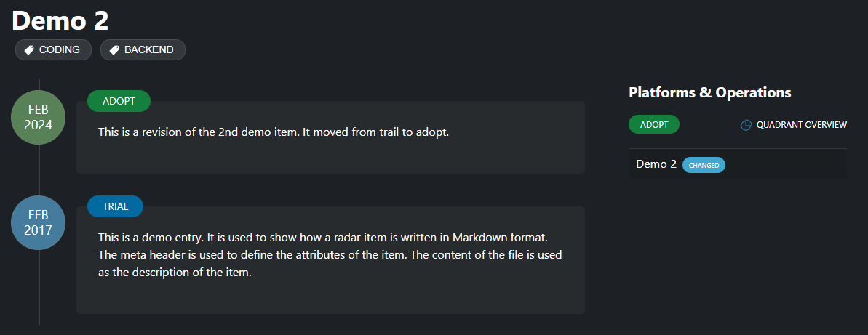Screen dimensions: 868x335
Task: Click the TRIAL badge on the 2017 revision
Action: pos(115,206)
